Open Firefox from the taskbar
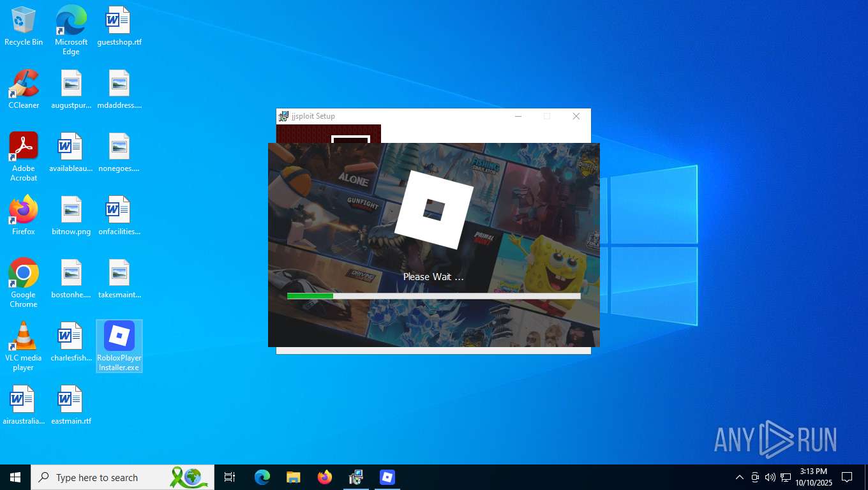Viewport: 868px width, 490px height. coord(325,477)
